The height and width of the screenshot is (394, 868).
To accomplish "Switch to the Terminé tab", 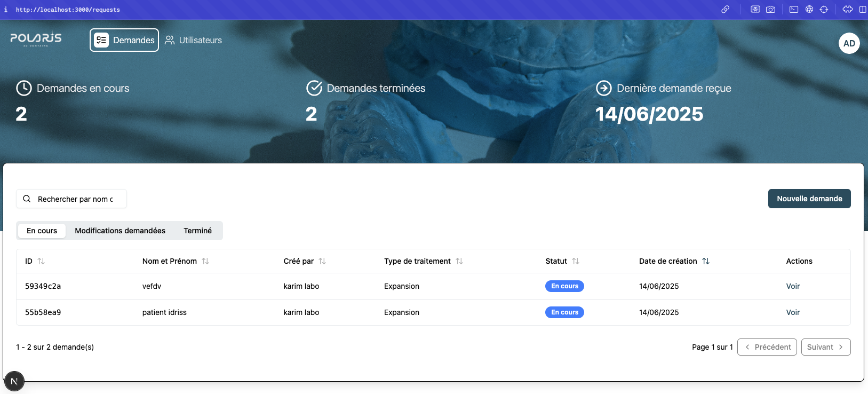I will [x=197, y=231].
